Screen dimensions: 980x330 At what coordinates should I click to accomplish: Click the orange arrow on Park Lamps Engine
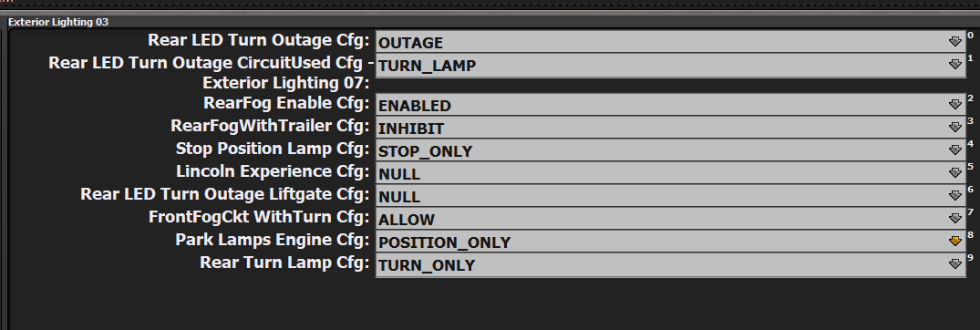(954, 242)
